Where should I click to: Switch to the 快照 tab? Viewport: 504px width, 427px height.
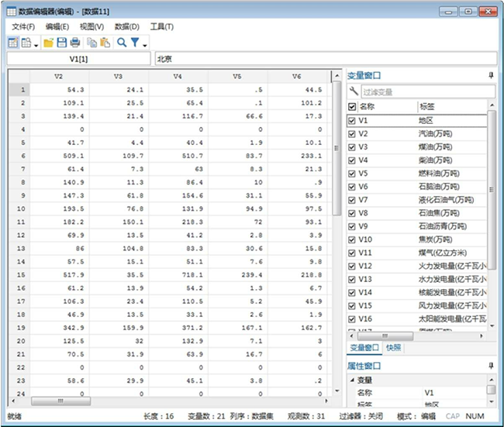pos(393,348)
